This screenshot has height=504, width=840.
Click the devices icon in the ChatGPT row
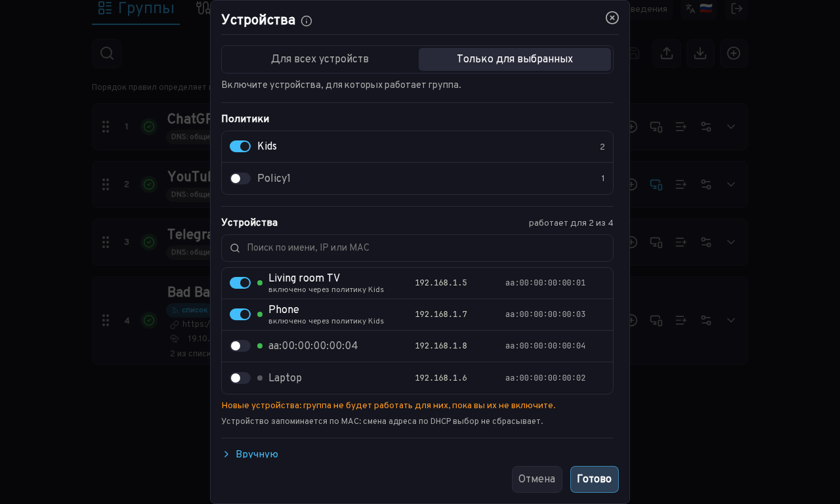656,127
